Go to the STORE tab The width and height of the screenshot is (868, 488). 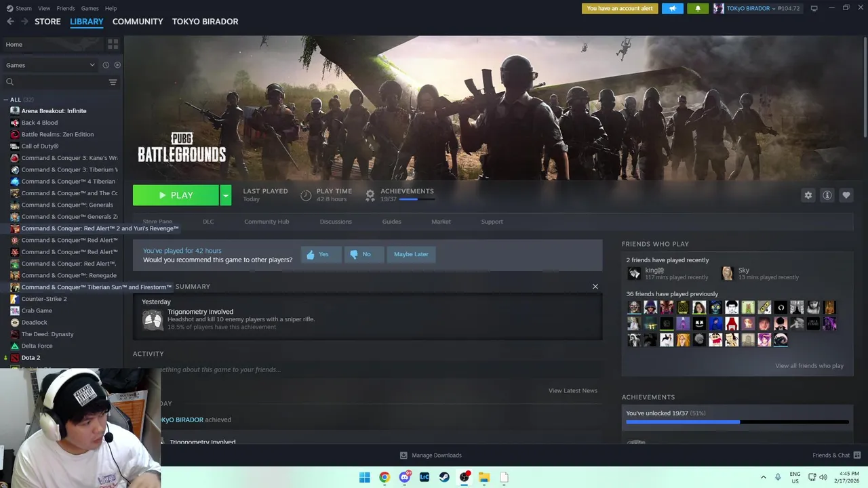[x=47, y=22]
